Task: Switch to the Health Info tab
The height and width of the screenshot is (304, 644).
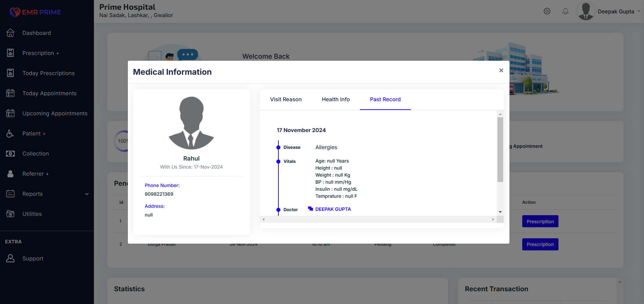Action: pyautogui.click(x=335, y=99)
